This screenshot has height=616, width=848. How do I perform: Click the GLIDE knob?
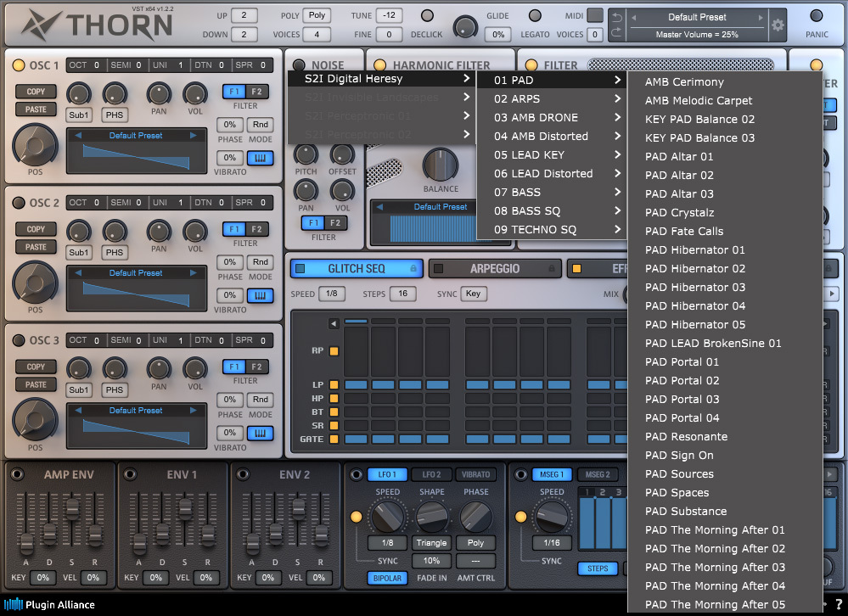(465, 26)
